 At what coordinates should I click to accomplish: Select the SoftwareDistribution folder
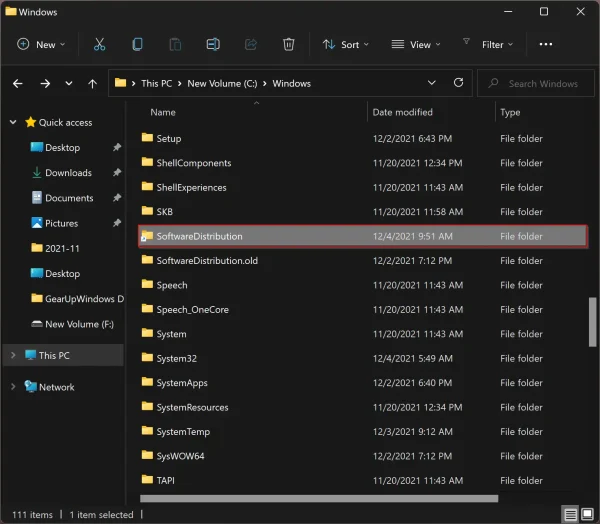tap(363, 236)
